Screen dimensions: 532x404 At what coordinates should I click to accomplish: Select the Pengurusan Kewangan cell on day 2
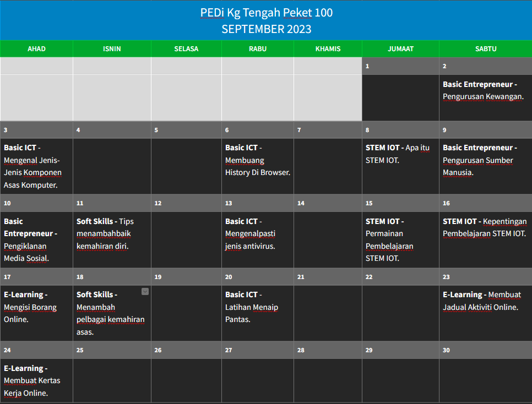486,97
